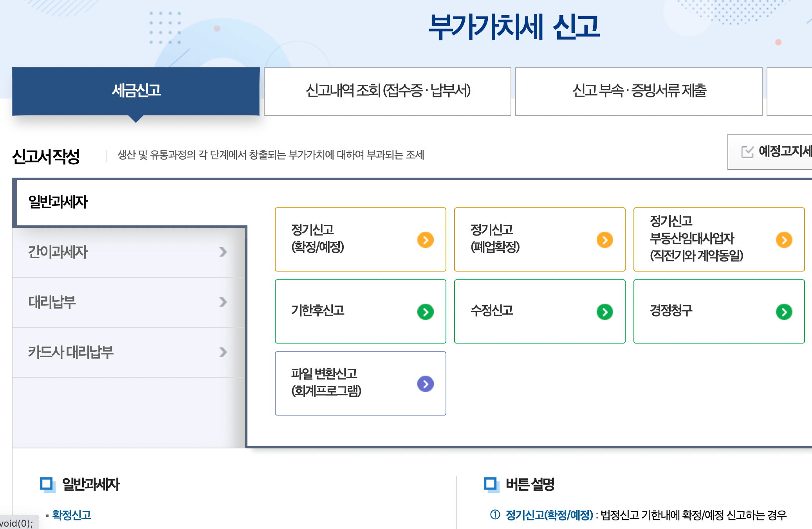Click green arrow on 수정신고 card
812x529 pixels.
(604, 312)
